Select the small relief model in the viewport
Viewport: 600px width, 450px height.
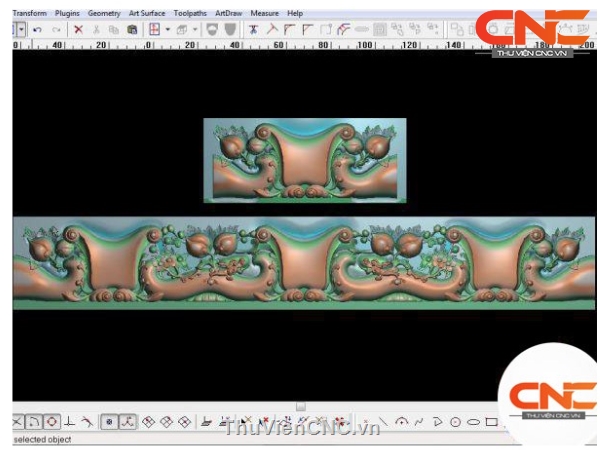point(305,160)
